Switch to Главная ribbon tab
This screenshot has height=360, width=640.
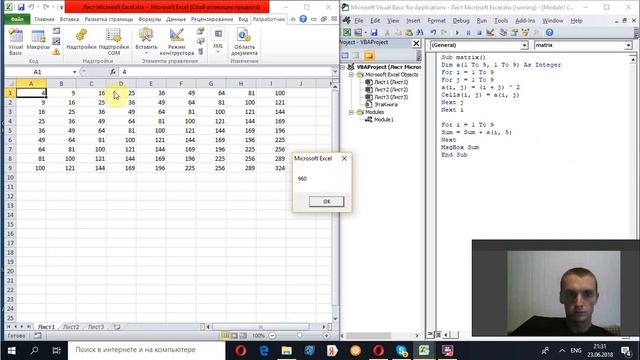(44, 19)
